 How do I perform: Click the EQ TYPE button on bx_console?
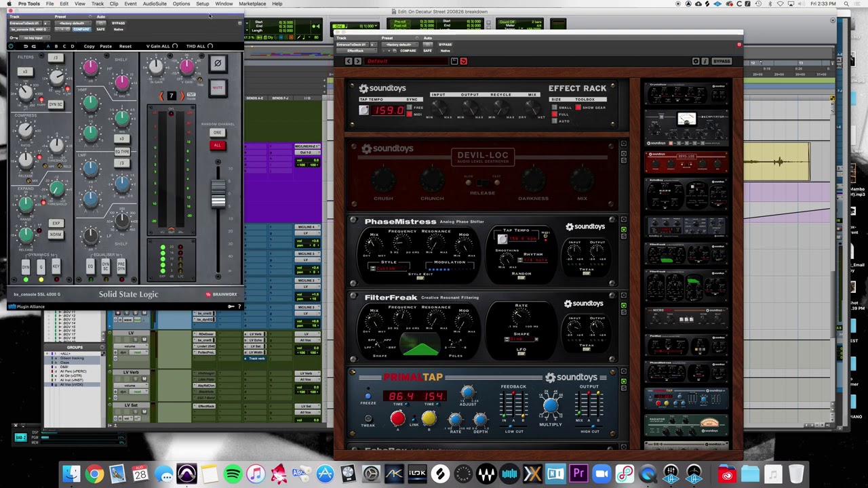pos(122,151)
